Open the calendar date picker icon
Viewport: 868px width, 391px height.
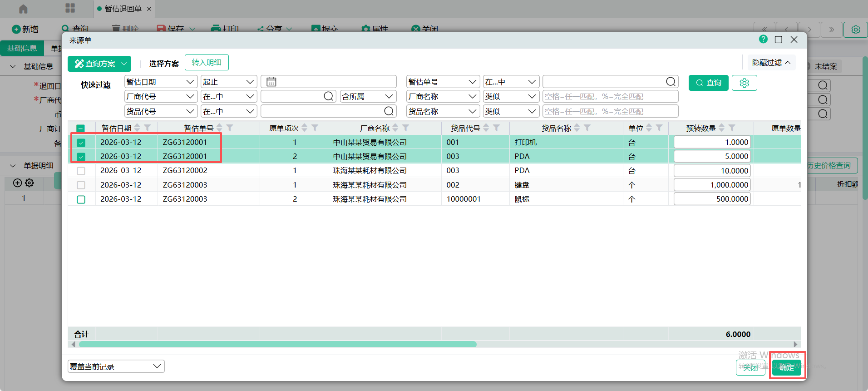click(271, 82)
